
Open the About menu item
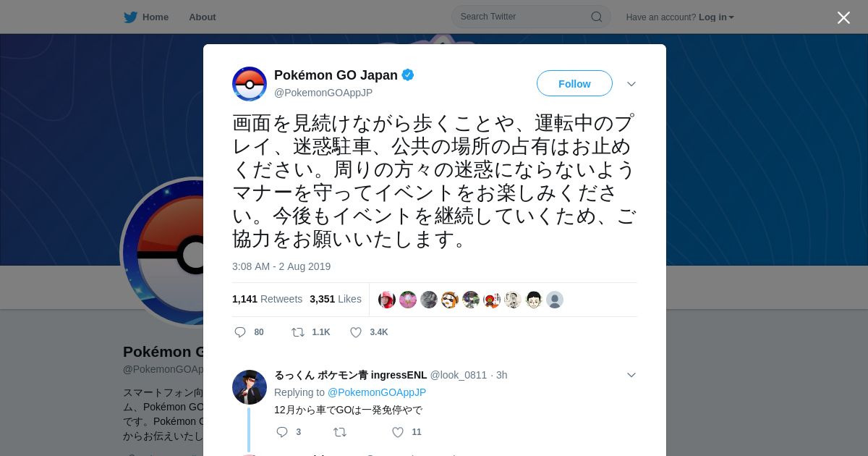(203, 17)
